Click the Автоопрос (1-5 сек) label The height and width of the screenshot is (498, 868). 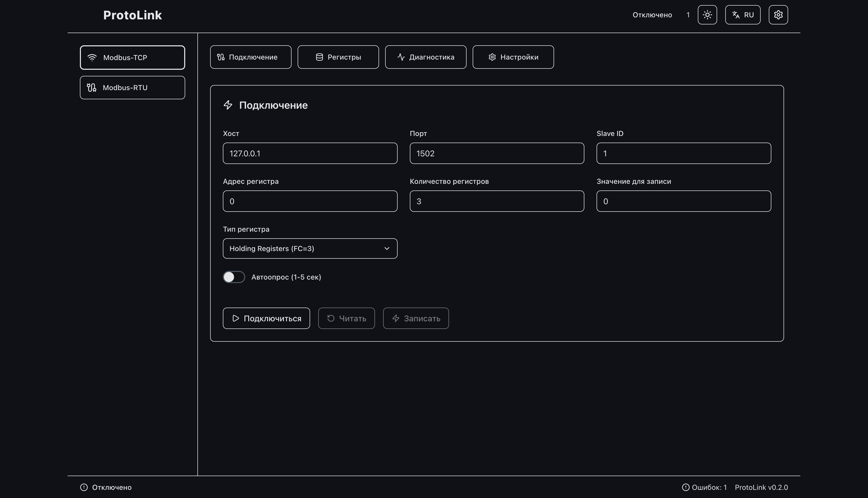286,277
